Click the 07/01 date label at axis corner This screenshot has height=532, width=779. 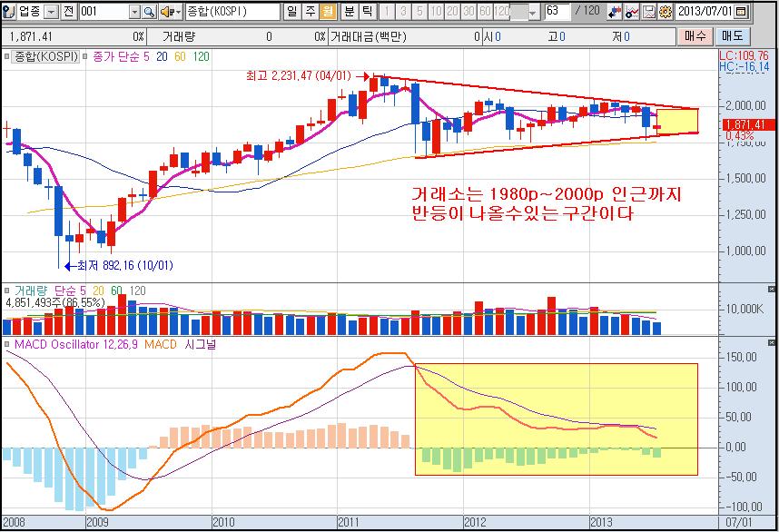click(738, 522)
